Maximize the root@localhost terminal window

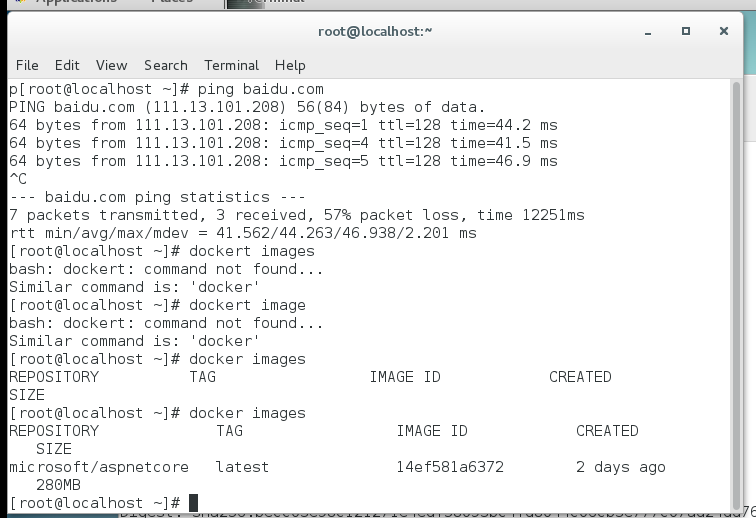pos(687,31)
